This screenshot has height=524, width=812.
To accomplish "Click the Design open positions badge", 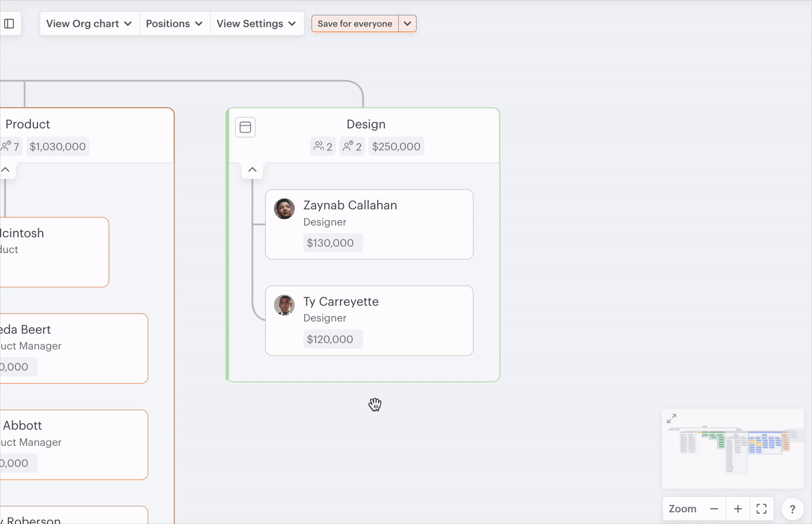I will (352, 147).
